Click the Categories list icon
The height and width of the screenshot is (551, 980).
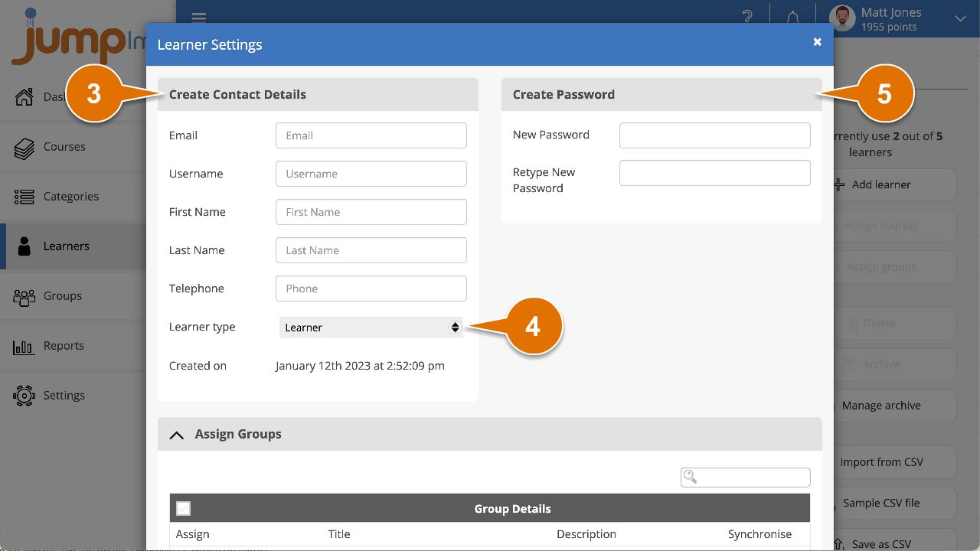(x=24, y=197)
